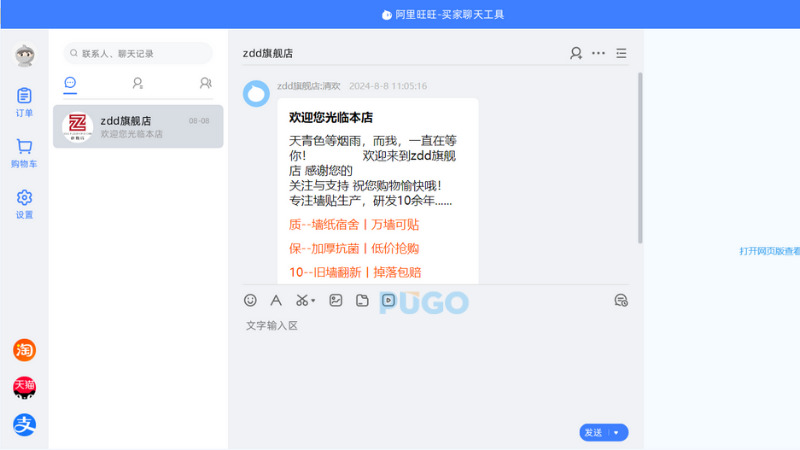
Task: Click the video play icon in toolbar
Action: pyautogui.click(x=389, y=300)
